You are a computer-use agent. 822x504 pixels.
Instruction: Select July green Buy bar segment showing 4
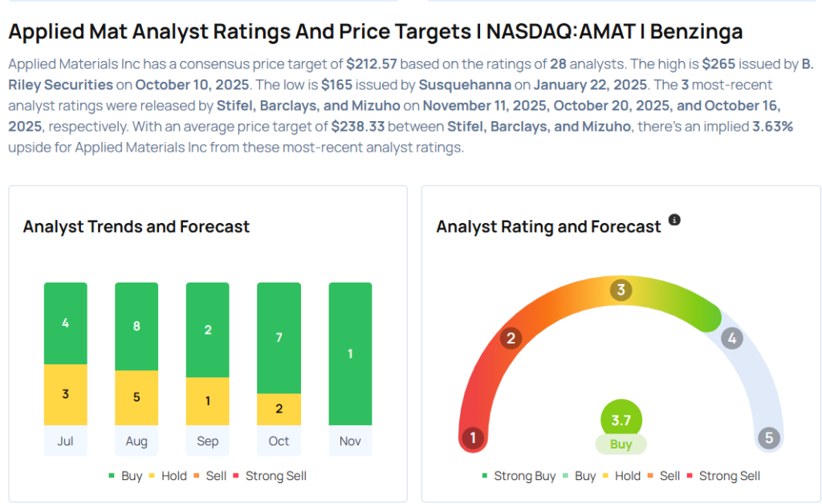tap(66, 323)
